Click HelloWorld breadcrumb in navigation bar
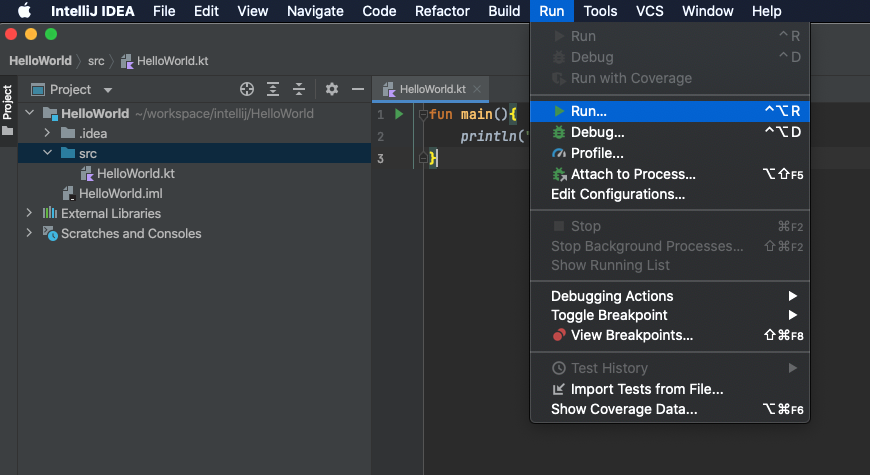 click(x=41, y=60)
